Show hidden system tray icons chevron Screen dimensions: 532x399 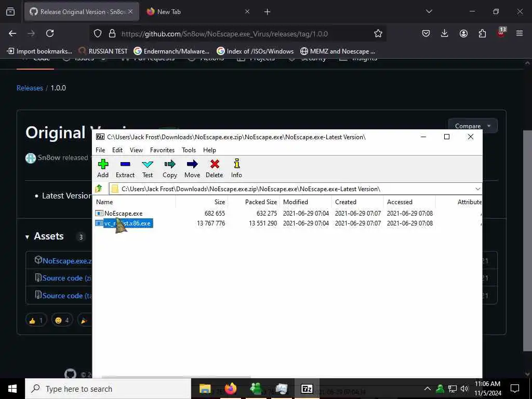(428, 389)
